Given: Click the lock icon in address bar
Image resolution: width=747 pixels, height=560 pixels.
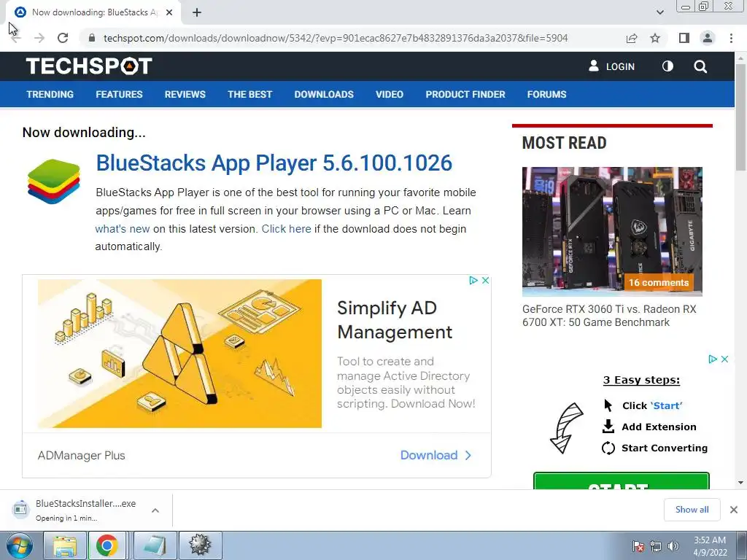Looking at the screenshot, I should click(x=92, y=38).
